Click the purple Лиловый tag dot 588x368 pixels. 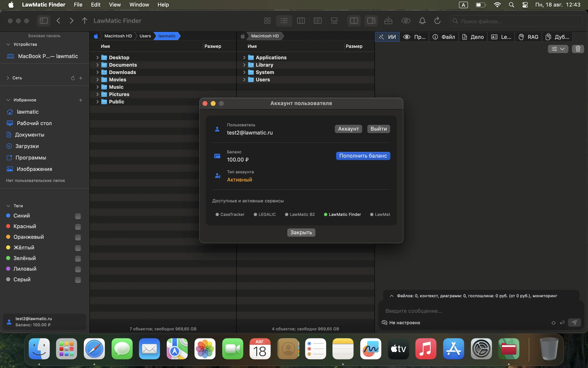point(8,269)
